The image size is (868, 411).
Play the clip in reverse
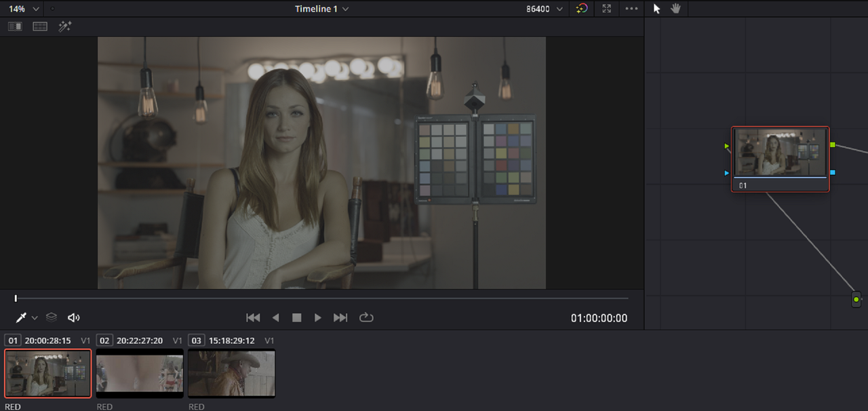click(275, 317)
